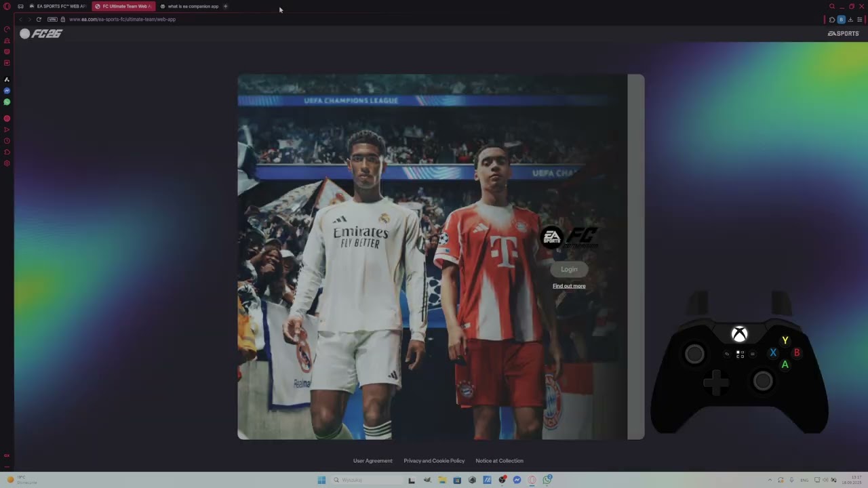The height and width of the screenshot is (488, 868).
Task: Open the Notice at Collection link
Action: (499, 461)
